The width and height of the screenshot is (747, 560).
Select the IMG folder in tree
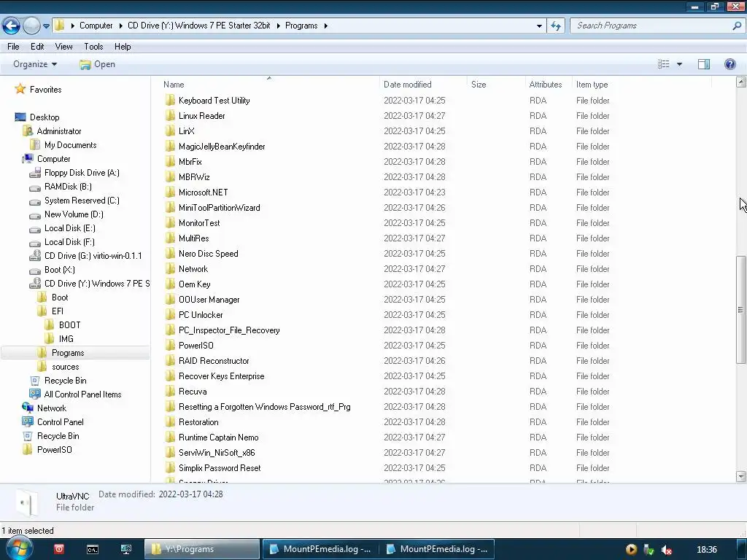[66, 338]
